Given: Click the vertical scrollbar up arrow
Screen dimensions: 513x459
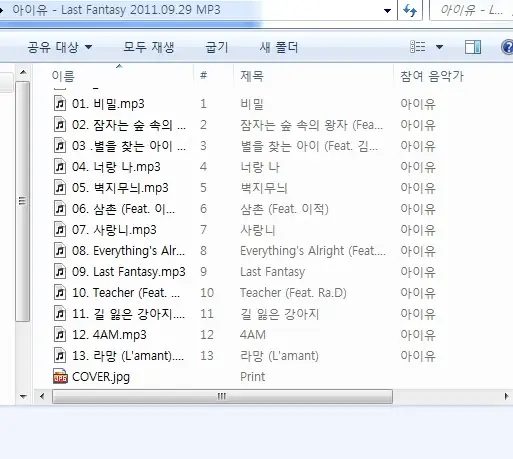Looking at the screenshot, I should [23, 72].
